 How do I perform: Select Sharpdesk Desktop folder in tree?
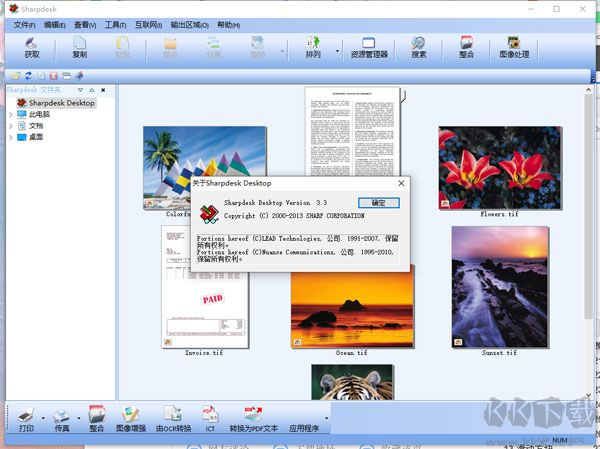(x=61, y=103)
